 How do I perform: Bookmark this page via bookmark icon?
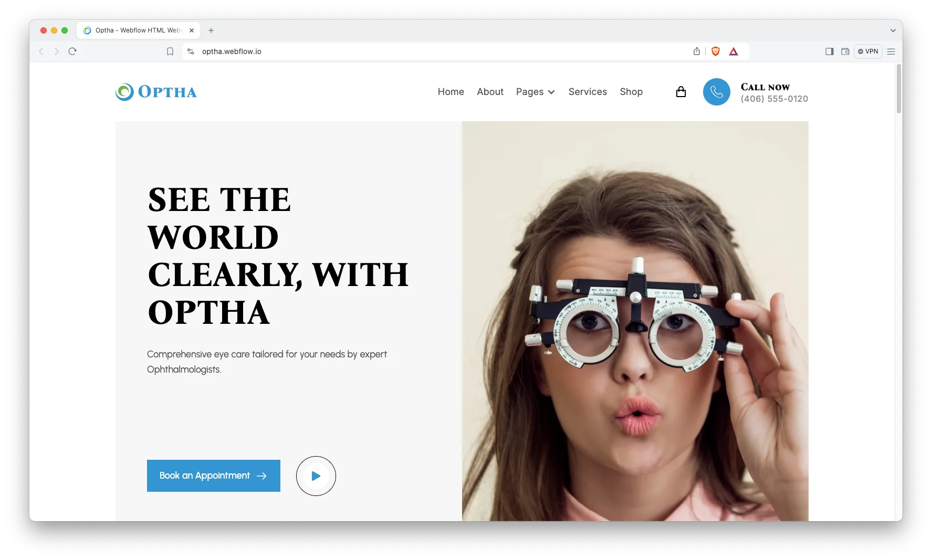coord(170,51)
